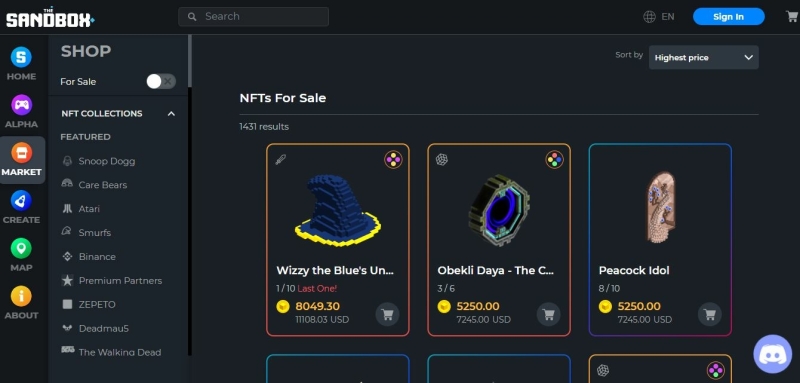Open the Map pin icon

pos(21,249)
